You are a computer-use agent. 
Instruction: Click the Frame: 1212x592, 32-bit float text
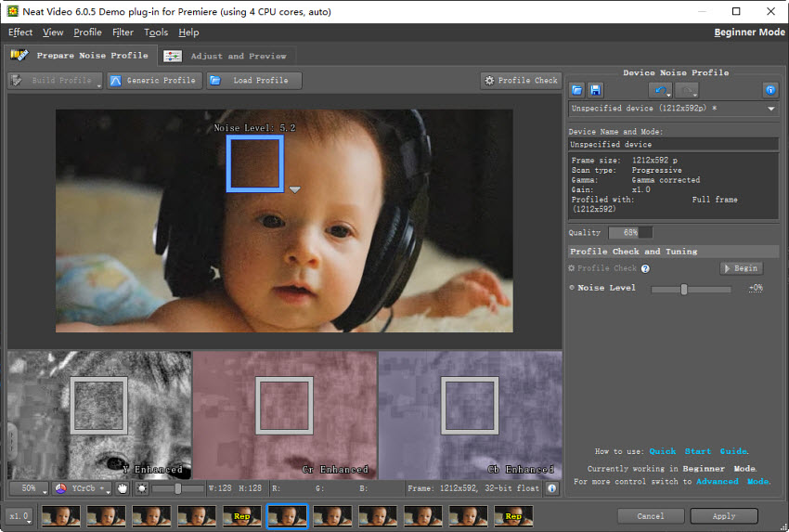point(473,488)
